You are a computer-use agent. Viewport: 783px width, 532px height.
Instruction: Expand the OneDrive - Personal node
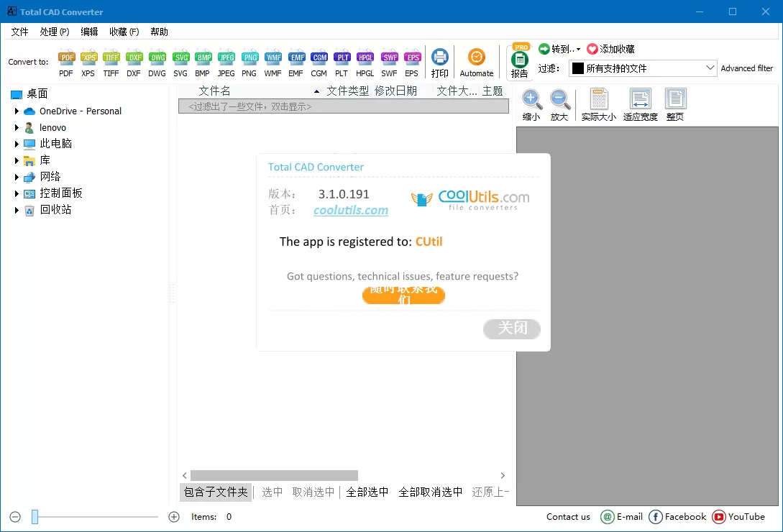pyautogui.click(x=17, y=111)
